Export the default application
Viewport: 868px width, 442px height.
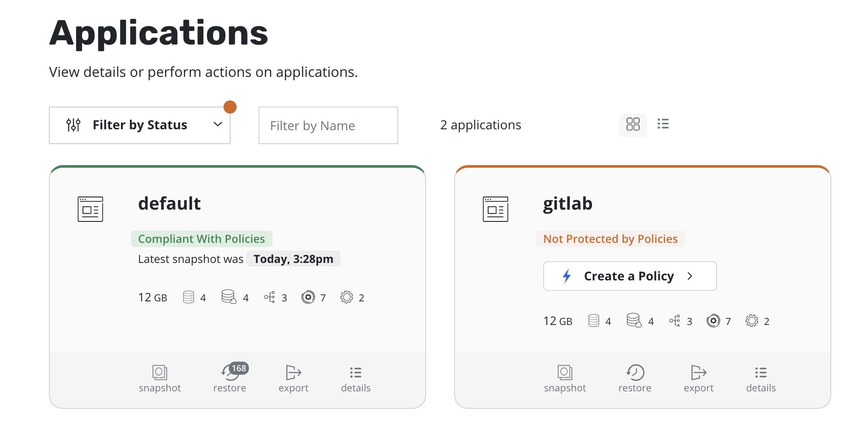click(293, 378)
